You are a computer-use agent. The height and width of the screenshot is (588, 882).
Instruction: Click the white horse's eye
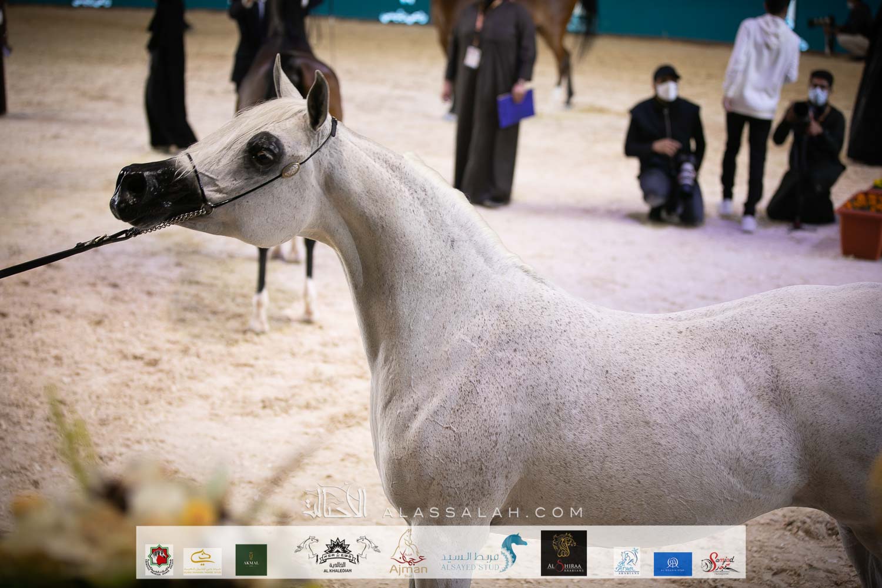coord(260,156)
